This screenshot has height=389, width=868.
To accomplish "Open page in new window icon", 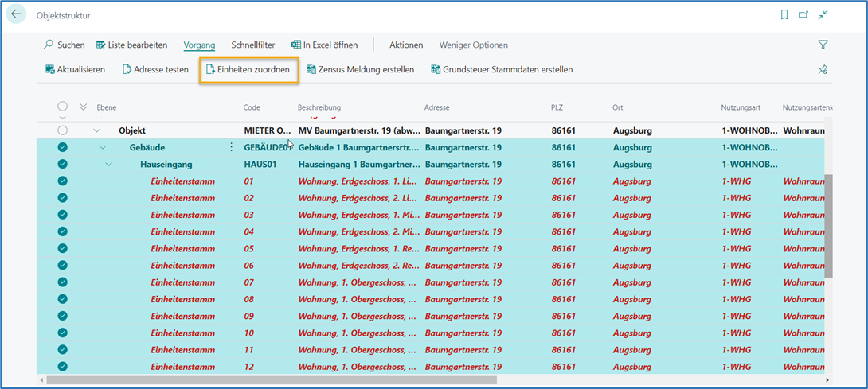I will point(803,14).
